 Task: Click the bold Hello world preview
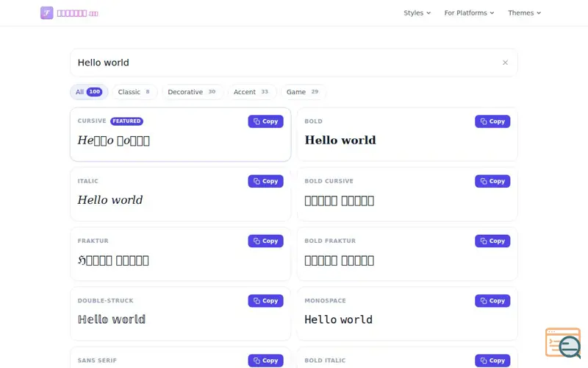(340, 140)
